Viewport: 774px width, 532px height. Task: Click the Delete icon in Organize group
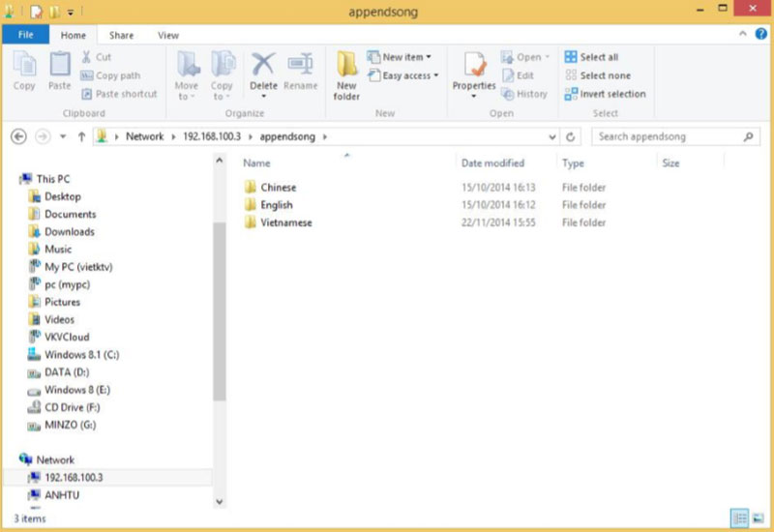pyautogui.click(x=263, y=66)
